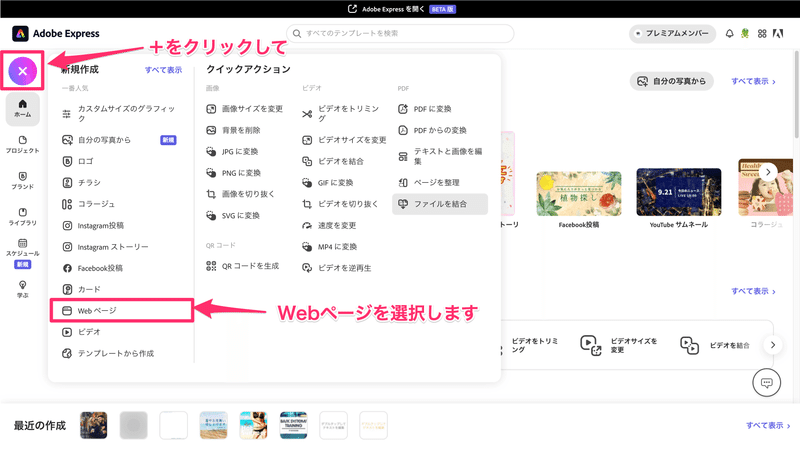The image size is (800, 457).
Task: Show more quick actions with the right chevron
Action: 772,345
